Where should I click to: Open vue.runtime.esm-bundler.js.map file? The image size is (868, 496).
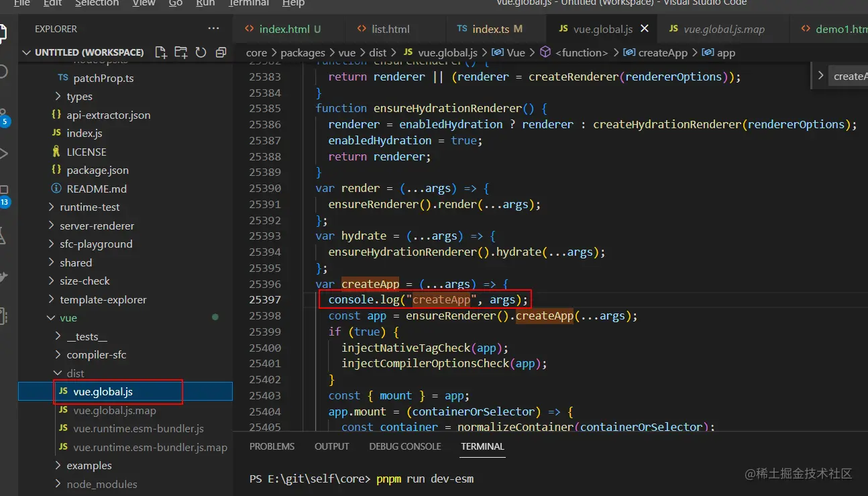150,447
